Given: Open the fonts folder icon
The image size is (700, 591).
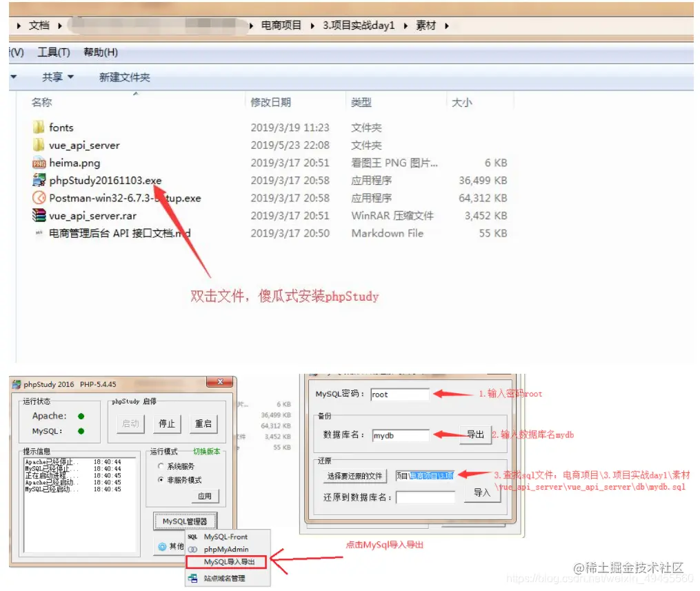Looking at the screenshot, I should (x=39, y=127).
